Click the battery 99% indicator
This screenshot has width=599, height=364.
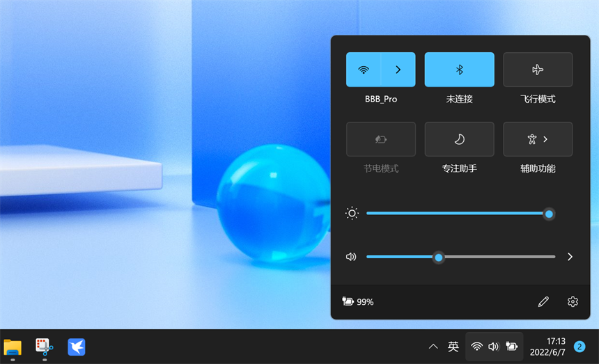click(358, 301)
